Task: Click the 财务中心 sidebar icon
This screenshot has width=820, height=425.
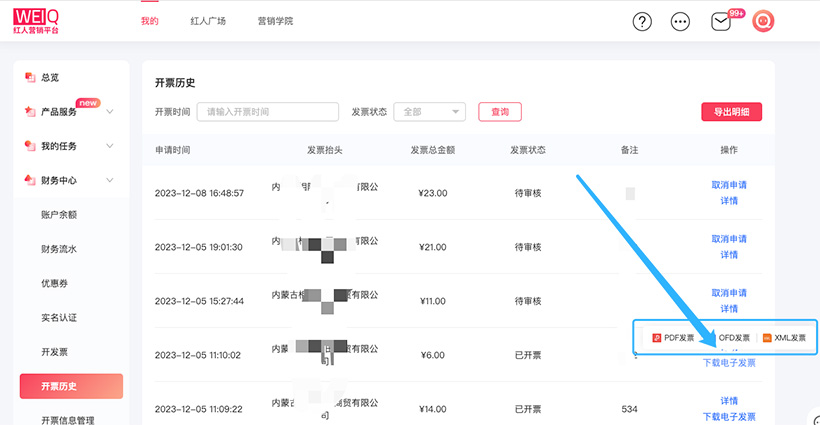Action: pyautogui.click(x=30, y=180)
